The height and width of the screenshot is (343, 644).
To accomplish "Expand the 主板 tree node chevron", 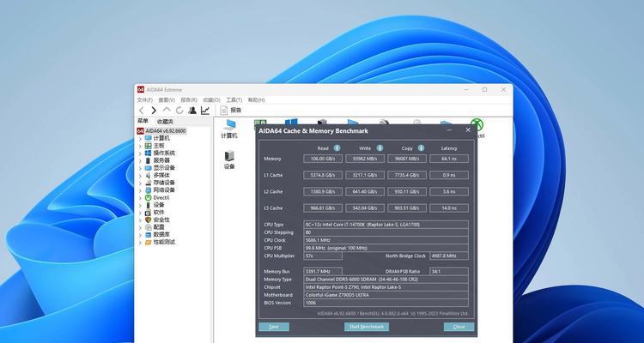I will (140, 146).
